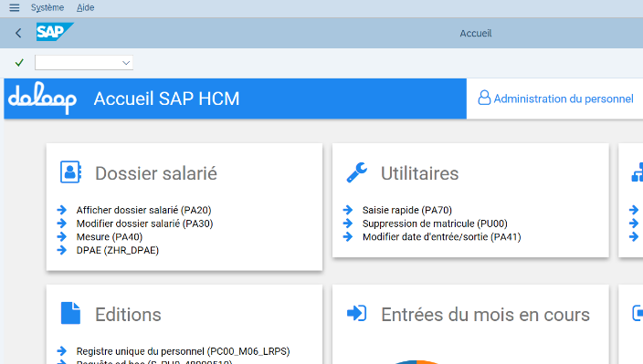Click the Utilitaires wrench icon
The height and width of the screenshot is (364, 643).
tap(357, 172)
